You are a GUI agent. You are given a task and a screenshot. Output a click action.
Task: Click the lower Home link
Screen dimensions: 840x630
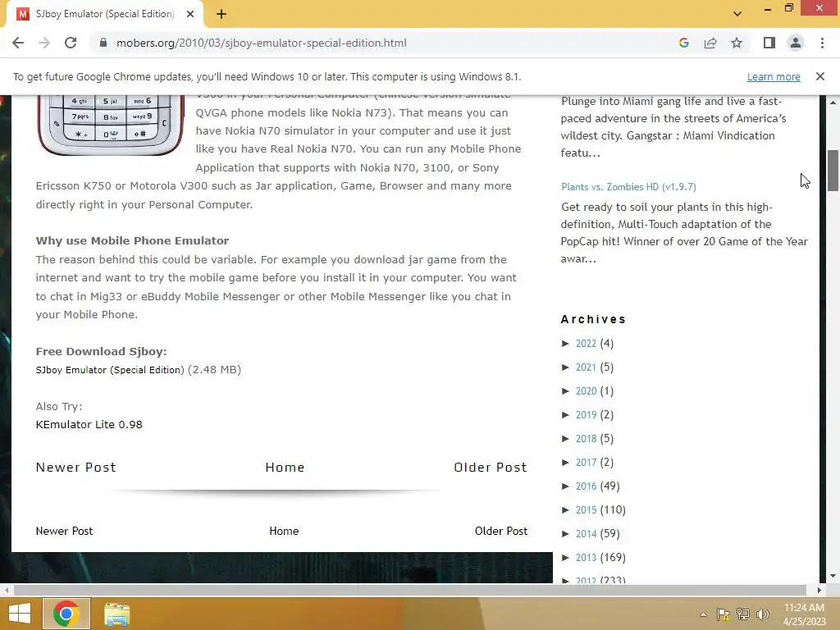[x=284, y=531]
